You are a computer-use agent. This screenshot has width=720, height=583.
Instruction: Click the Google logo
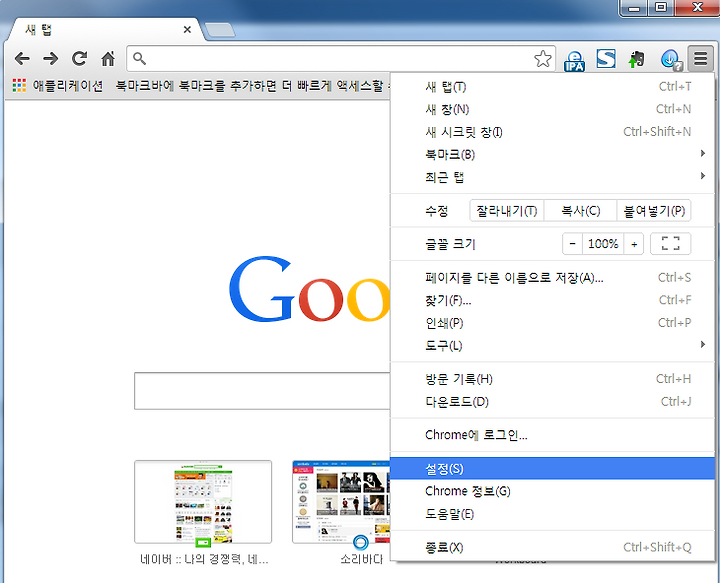(x=309, y=289)
